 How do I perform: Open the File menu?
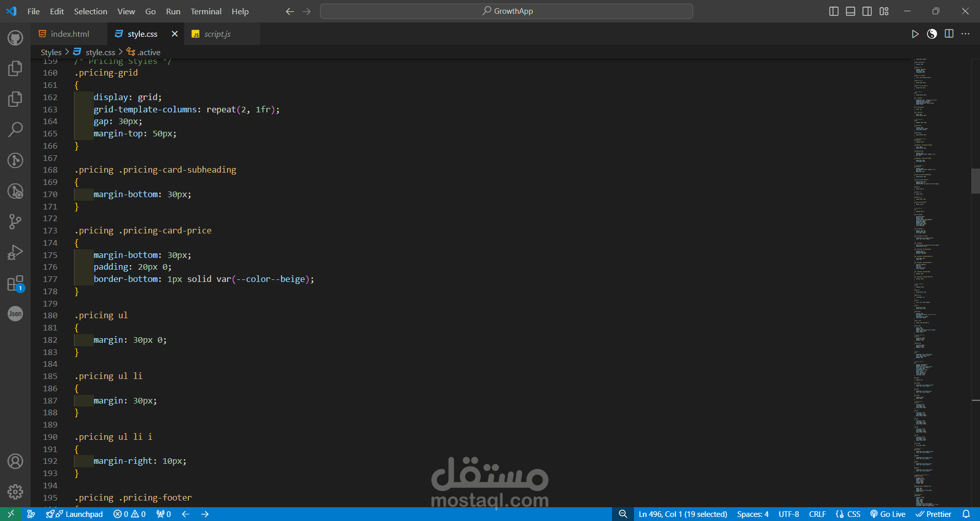tap(34, 11)
